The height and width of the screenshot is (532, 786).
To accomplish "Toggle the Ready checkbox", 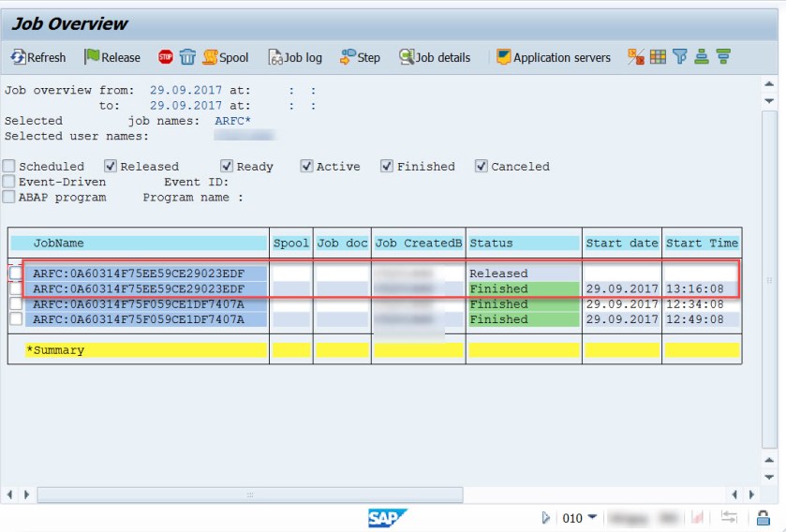I will tap(227, 166).
